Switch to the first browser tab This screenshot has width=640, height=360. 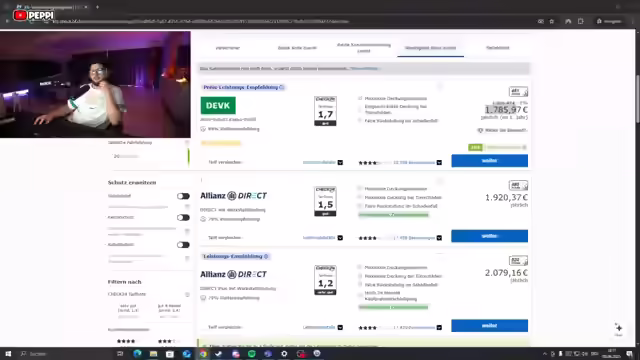tap(51, 7)
